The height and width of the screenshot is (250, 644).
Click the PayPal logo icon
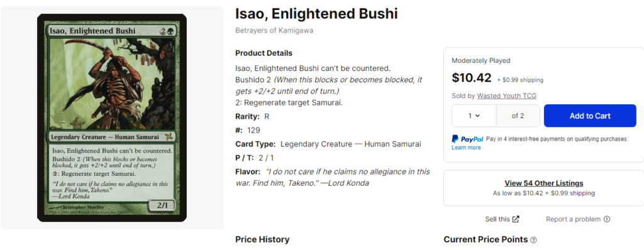tap(467, 139)
